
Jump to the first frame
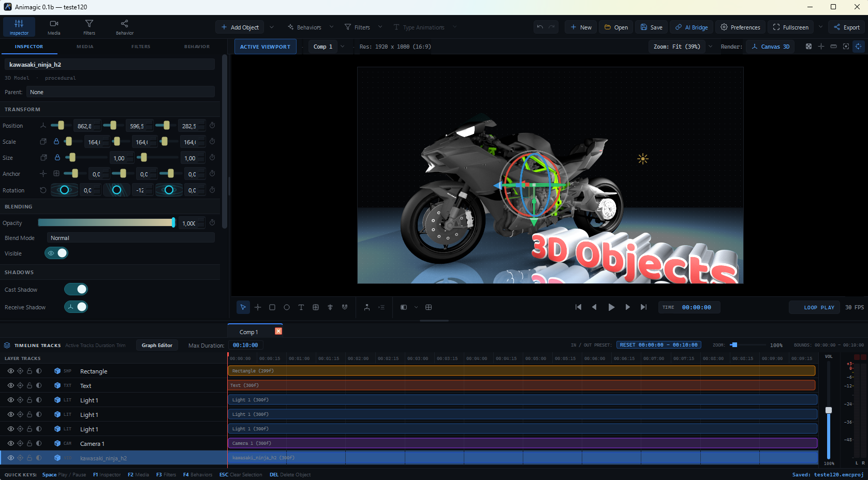click(x=578, y=307)
